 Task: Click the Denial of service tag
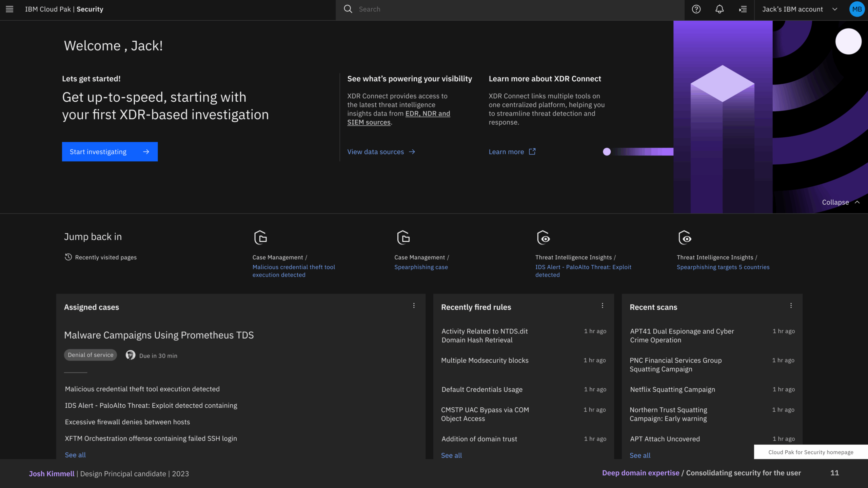point(91,355)
